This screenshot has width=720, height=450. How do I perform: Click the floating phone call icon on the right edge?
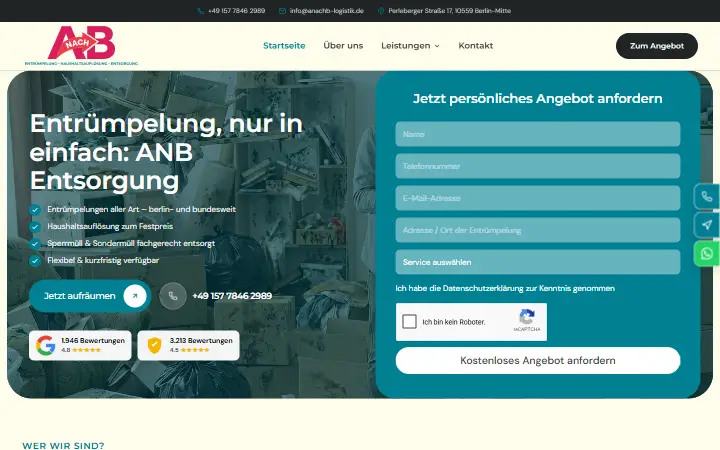click(707, 197)
